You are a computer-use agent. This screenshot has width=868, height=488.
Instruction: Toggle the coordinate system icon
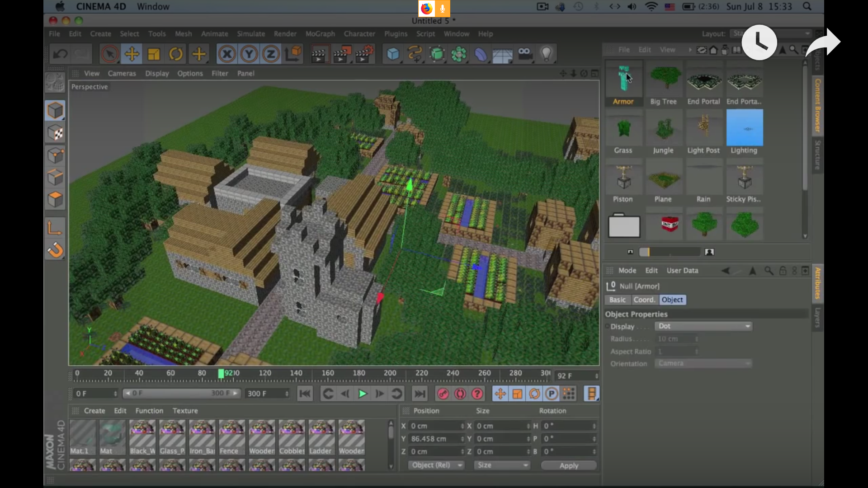(x=293, y=54)
